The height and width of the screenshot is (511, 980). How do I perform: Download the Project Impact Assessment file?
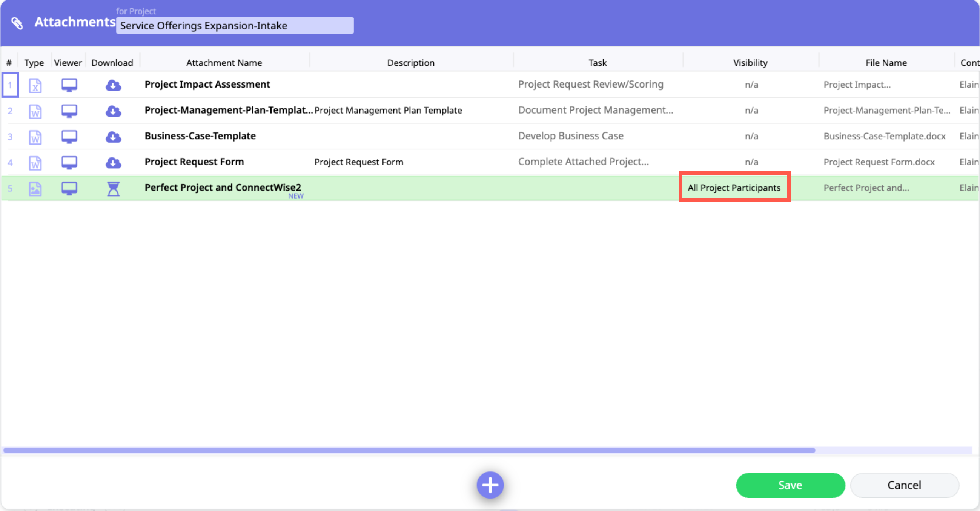pyautogui.click(x=113, y=85)
